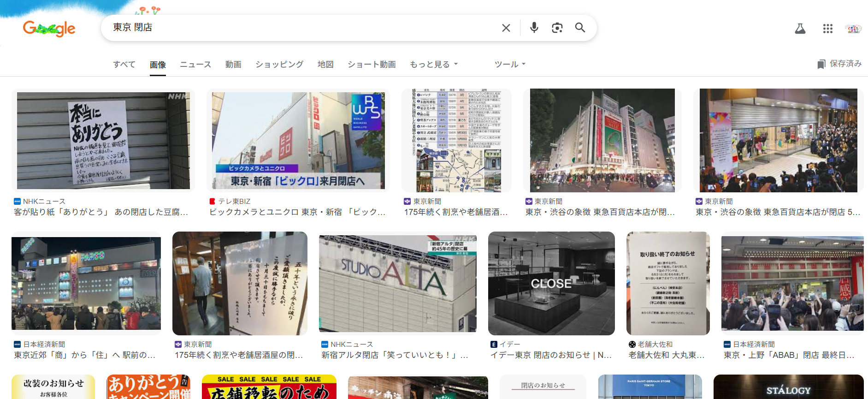Screen dimensions: 868x399
Task: Open saved items 保存済み bookmark
Action: click(x=839, y=64)
